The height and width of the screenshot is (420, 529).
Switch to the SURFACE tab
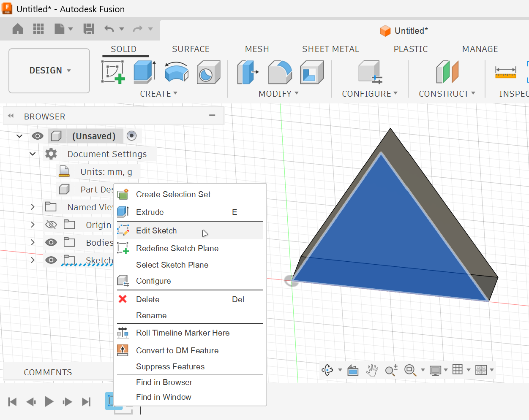pos(191,49)
